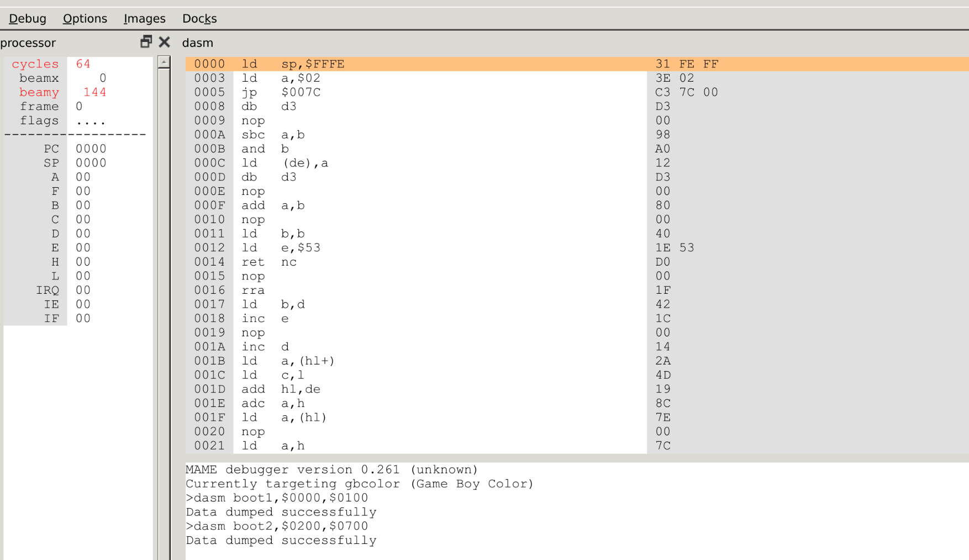Click the PC register value 0000
969x560 pixels.
pos(91,149)
